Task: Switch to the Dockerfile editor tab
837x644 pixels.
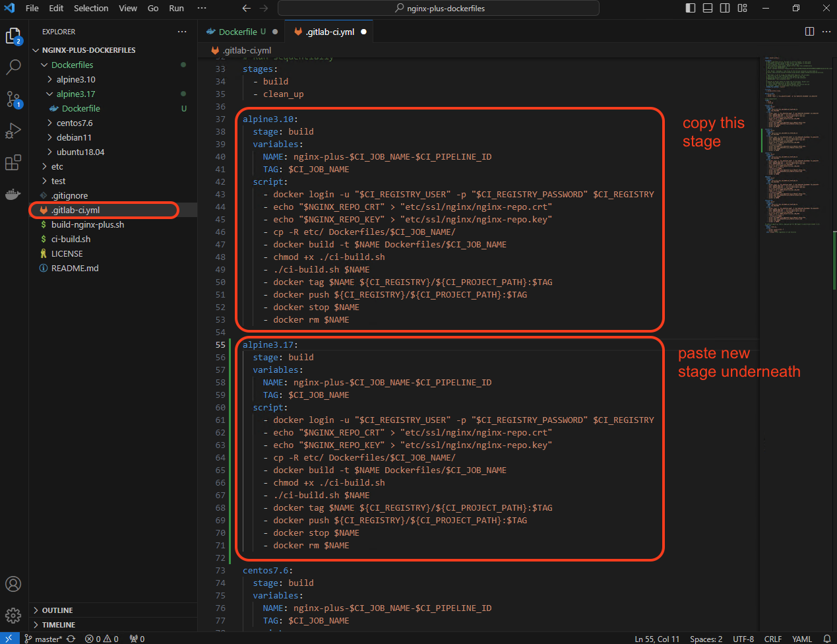Action: point(241,32)
